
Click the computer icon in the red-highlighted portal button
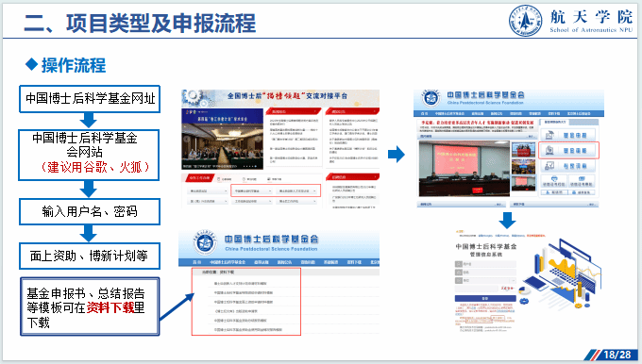pos(549,151)
